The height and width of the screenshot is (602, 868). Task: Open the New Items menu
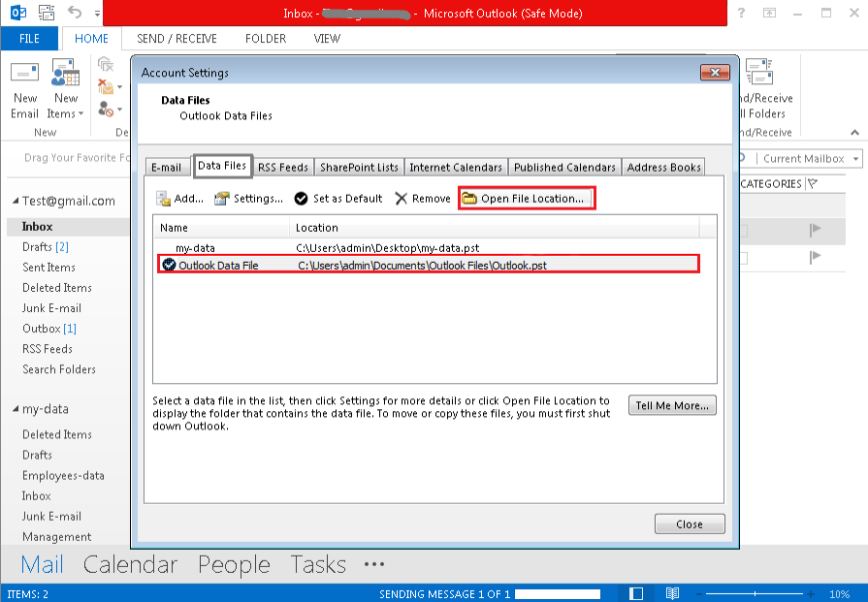click(x=65, y=91)
